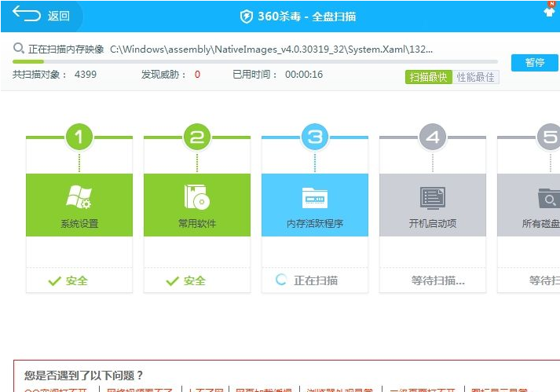Screen dimensions: 560x392
Task: Click the magnifier icon beside the scanning path
Action: click(18, 48)
